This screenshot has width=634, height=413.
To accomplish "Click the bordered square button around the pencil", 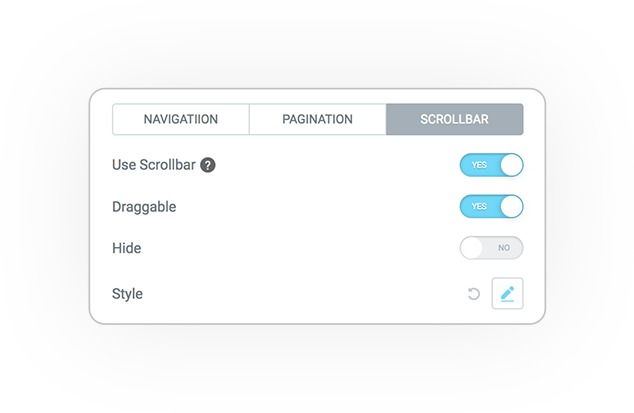I will click(507, 293).
